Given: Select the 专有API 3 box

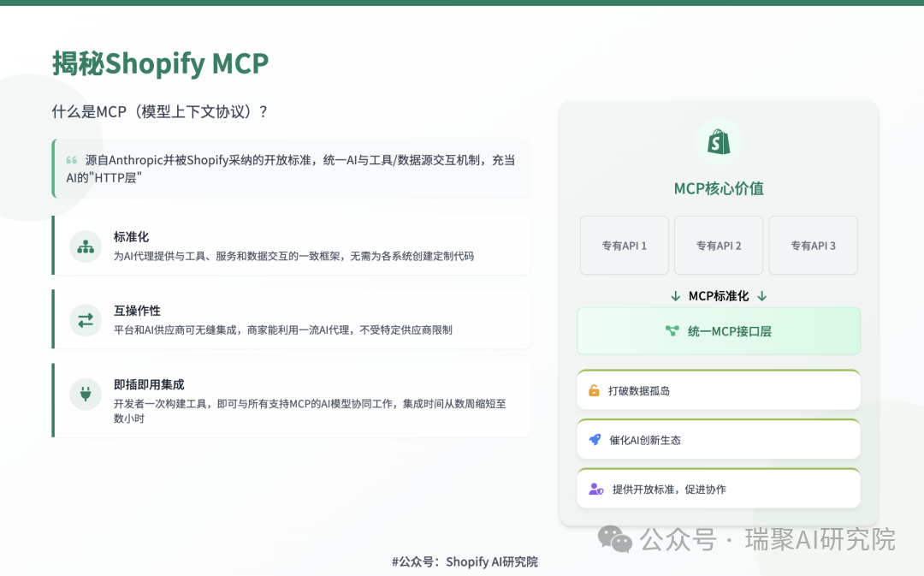Looking at the screenshot, I should (814, 246).
